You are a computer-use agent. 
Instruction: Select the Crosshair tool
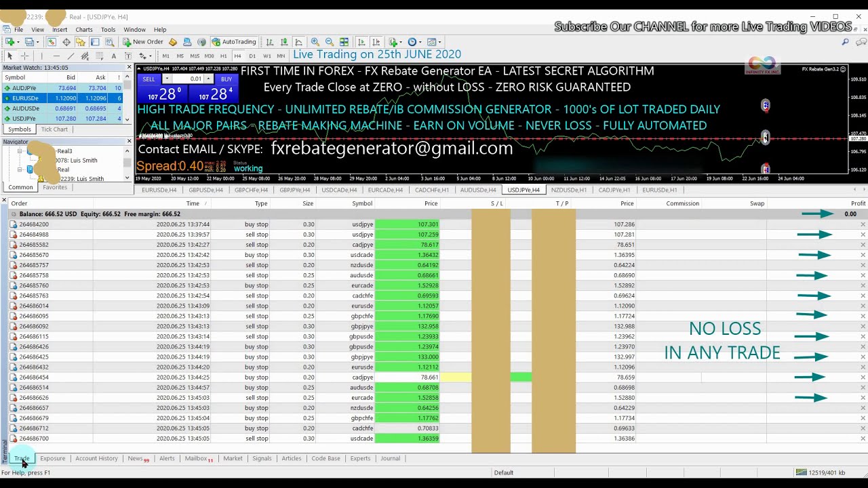tap(24, 56)
